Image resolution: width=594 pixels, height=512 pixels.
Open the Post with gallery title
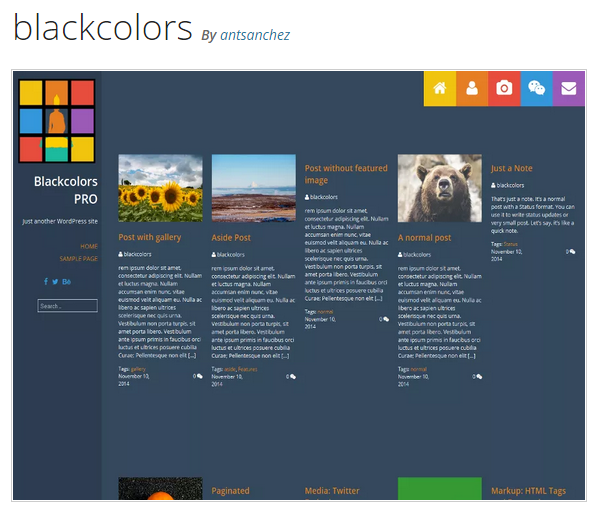coord(150,237)
